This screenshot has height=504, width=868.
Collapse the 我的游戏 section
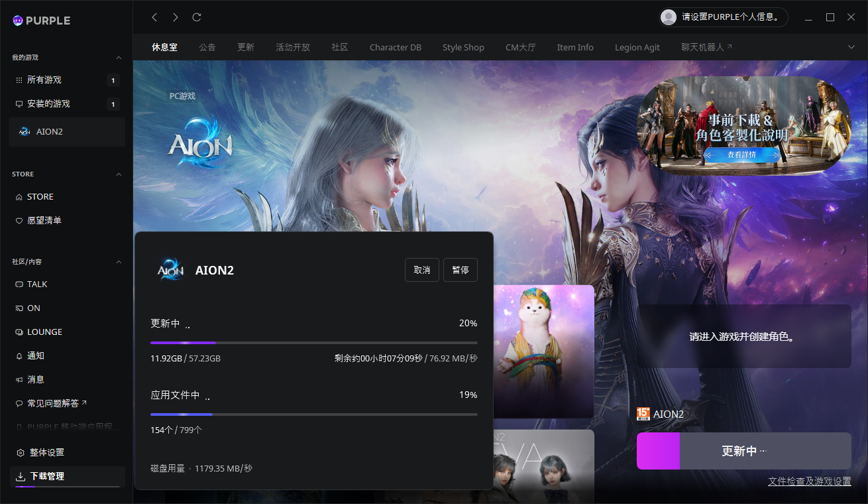119,58
